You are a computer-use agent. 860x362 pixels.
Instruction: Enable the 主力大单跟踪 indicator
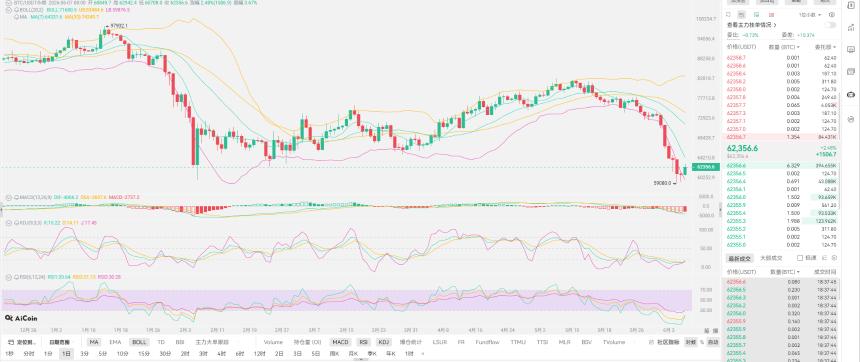click(x=212, y=342)
